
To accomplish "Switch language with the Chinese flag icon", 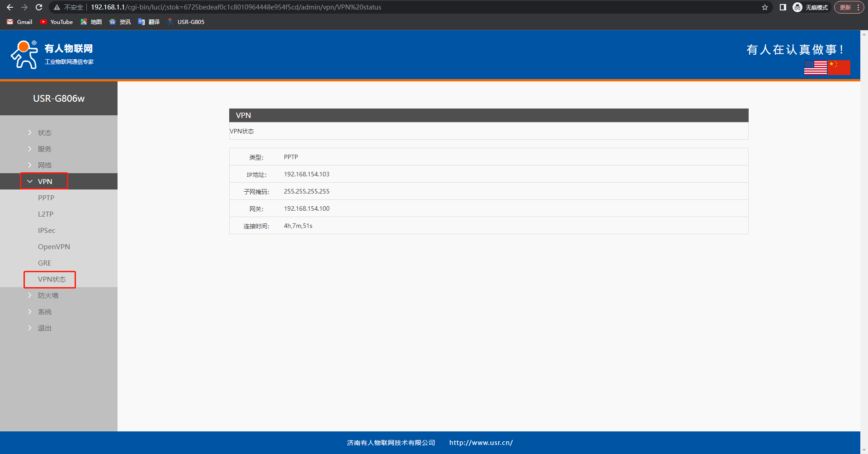I will (x=839, y=67).
